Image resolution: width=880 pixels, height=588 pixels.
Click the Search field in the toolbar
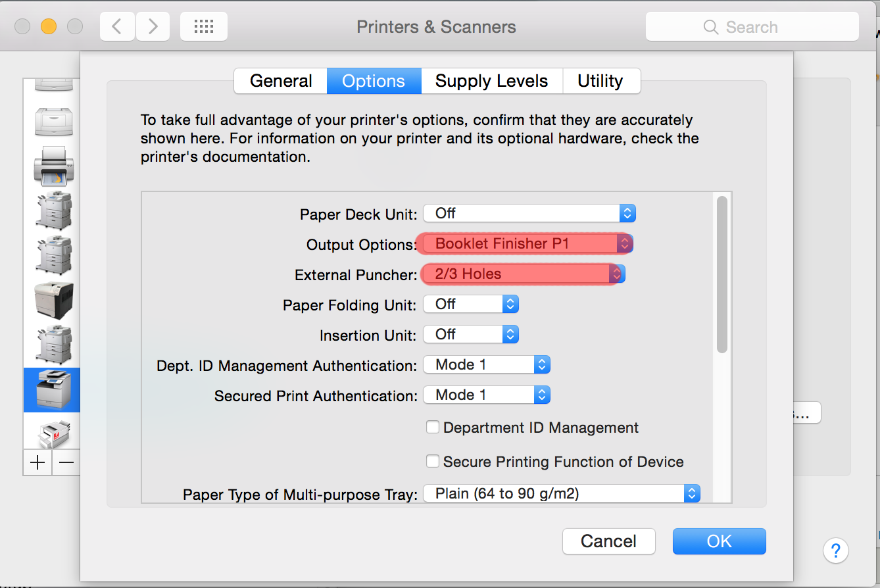[752, 27]
